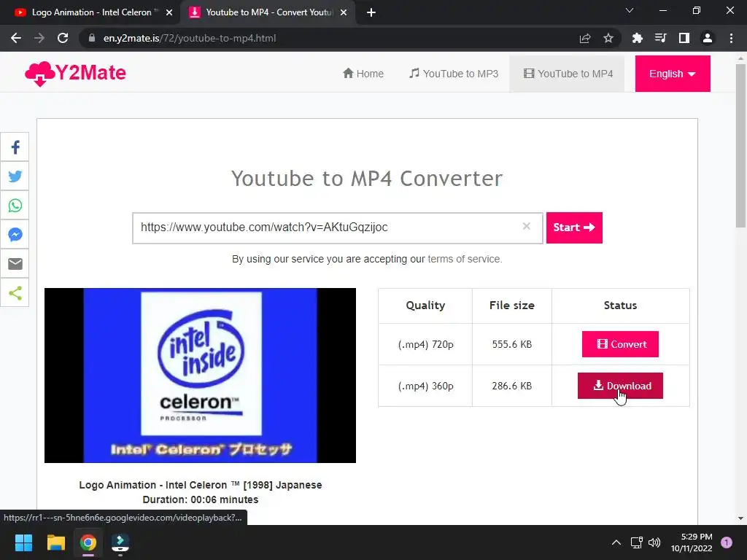Open the share this page icon in the address bar
Image resolution: width=747 pixels, height=560 pixels.
coord(585,38)
